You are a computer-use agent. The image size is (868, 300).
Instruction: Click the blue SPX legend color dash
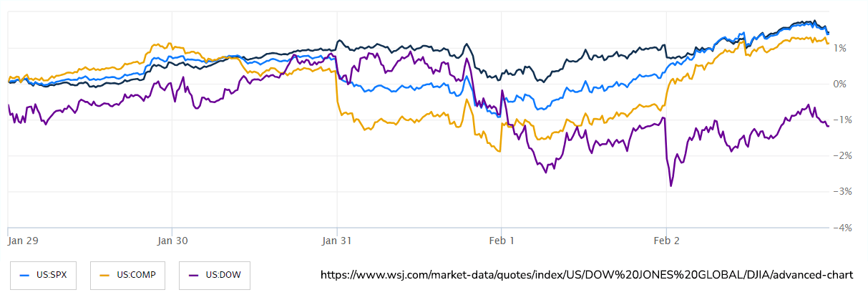click(x=24, y=275)
